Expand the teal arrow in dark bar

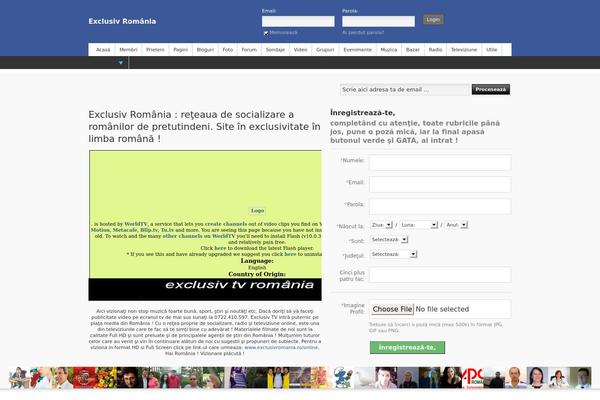121,62
